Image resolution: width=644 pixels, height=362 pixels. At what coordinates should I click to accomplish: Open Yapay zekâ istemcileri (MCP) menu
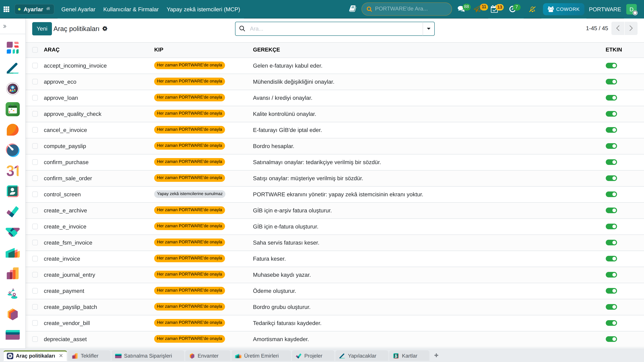click(203, 9)
